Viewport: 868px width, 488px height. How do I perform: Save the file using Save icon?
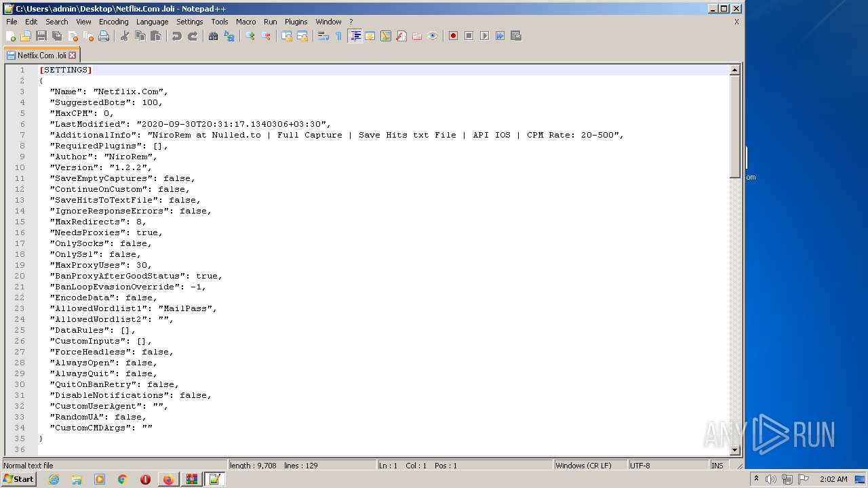41,36
